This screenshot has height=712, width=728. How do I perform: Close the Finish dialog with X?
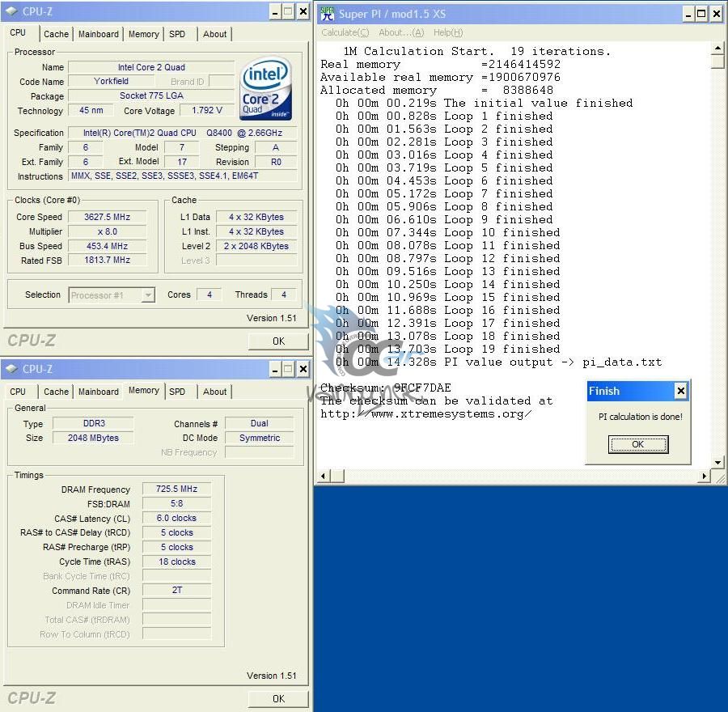coord(680,391)
